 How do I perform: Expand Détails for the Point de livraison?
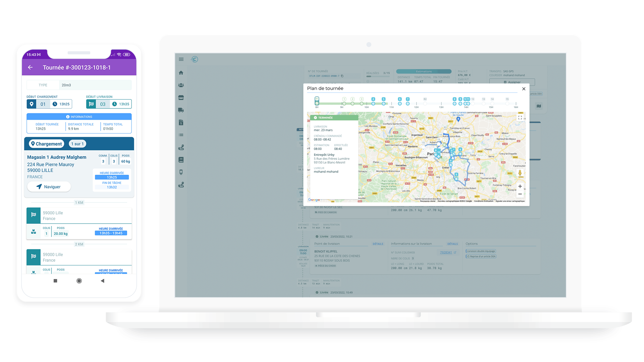[x=378, y=244]
